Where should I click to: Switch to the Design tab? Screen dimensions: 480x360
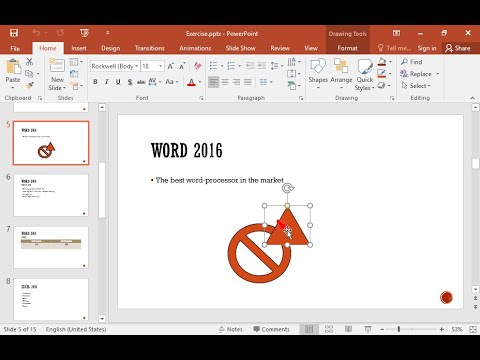tap(111, 48)
